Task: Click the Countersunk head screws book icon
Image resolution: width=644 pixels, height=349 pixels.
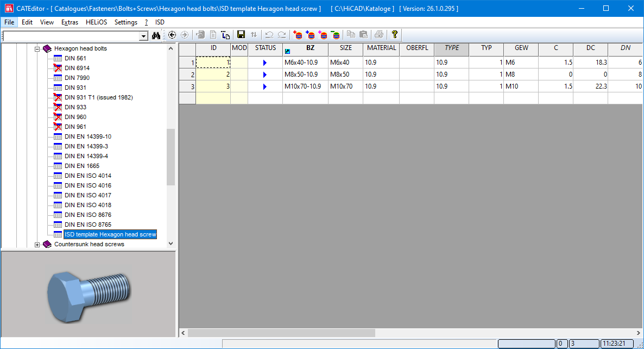Action: 47,244
